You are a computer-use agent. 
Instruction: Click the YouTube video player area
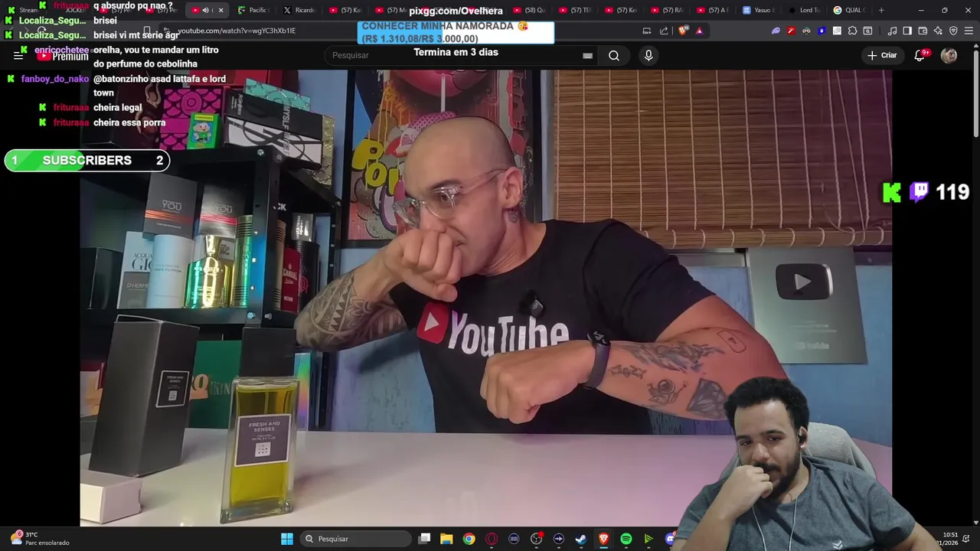click(x=485, y=298)
